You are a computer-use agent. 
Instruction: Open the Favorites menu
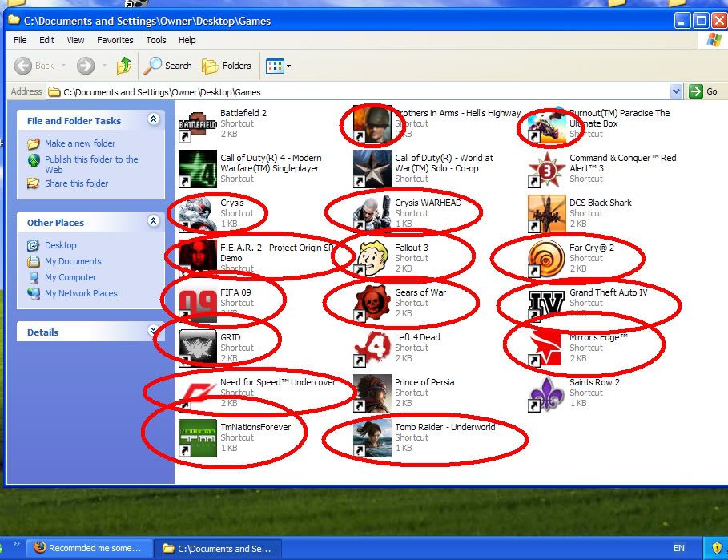tap(115, 40)
